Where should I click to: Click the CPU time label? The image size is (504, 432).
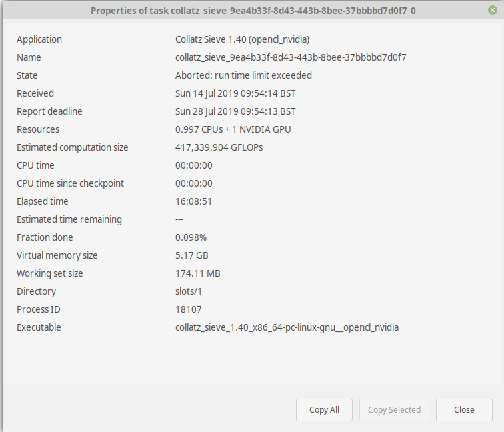tap(35, 165)
